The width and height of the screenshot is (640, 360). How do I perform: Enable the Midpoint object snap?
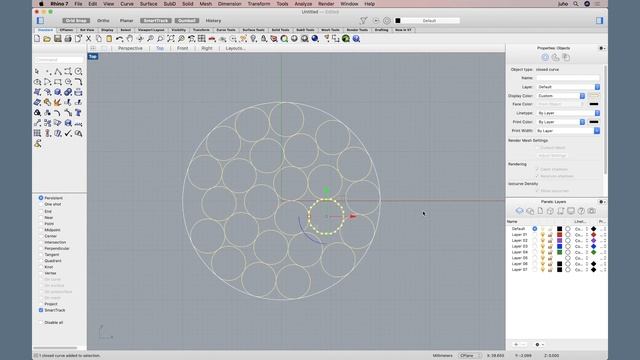click(x=41, y=230)
